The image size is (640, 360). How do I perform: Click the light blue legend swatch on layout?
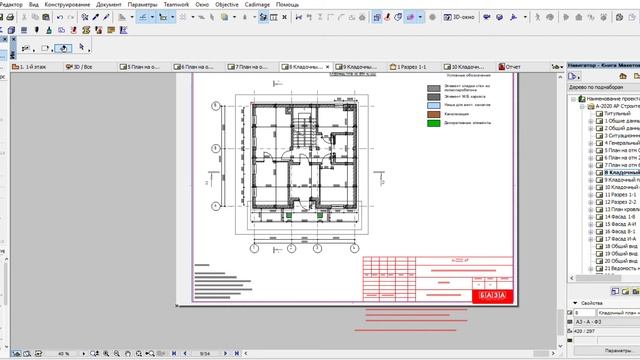click(433, 106)
